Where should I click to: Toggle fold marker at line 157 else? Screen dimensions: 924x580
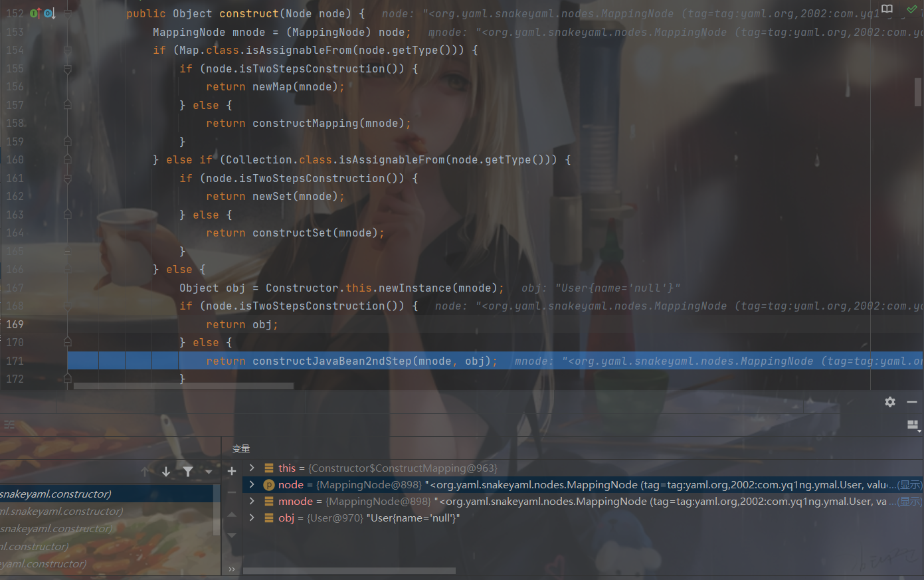click(68, 105)
